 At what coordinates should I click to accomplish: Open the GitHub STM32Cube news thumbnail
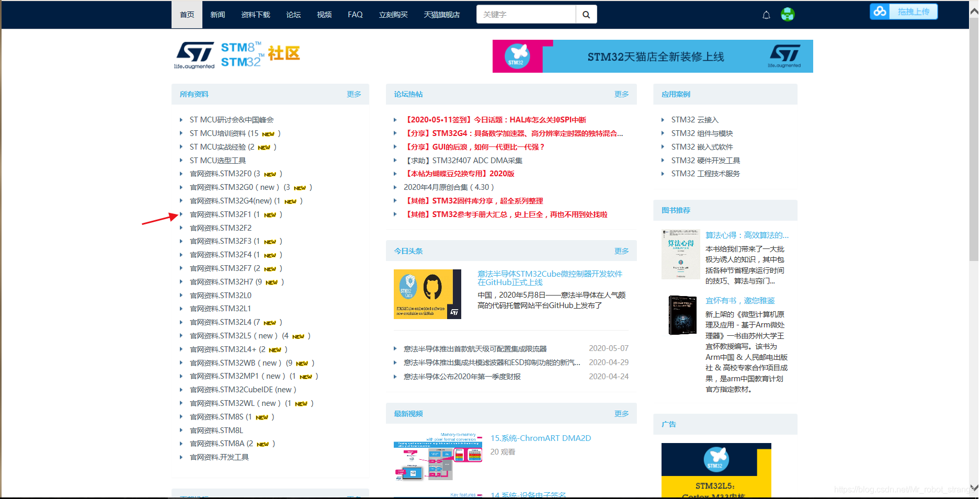point(427,294)
